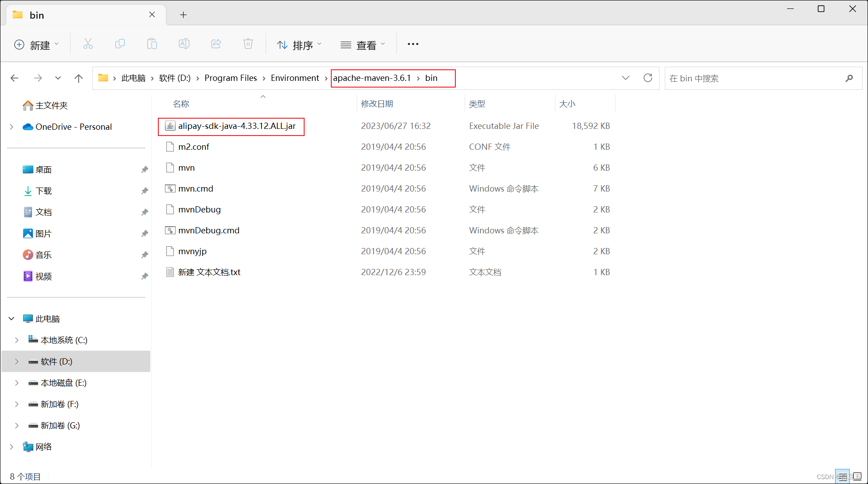Screen dimensions: 868x484
Task: Select the mvnDebug.cmd file icon
Action: [170, 230]
